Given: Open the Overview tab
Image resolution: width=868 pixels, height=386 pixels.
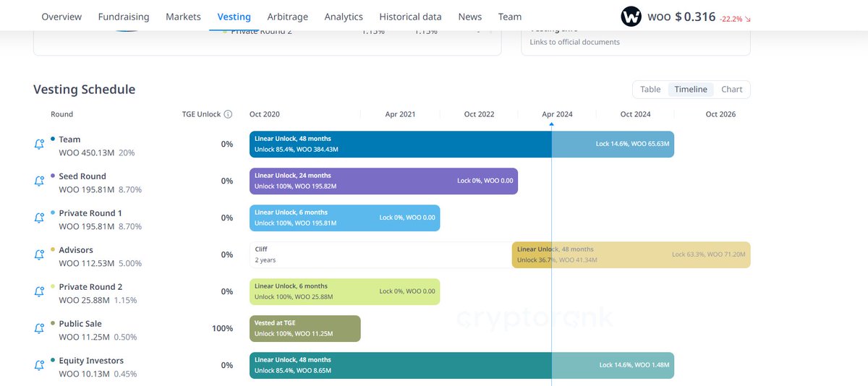Looking at the screenshot, I should [61, 17].
